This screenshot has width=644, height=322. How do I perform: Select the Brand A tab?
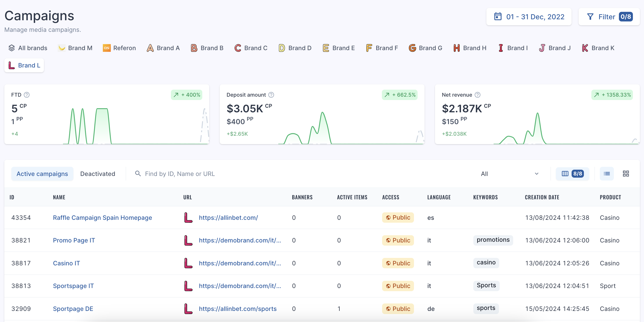pyautogui.click(x=163, y=48)
